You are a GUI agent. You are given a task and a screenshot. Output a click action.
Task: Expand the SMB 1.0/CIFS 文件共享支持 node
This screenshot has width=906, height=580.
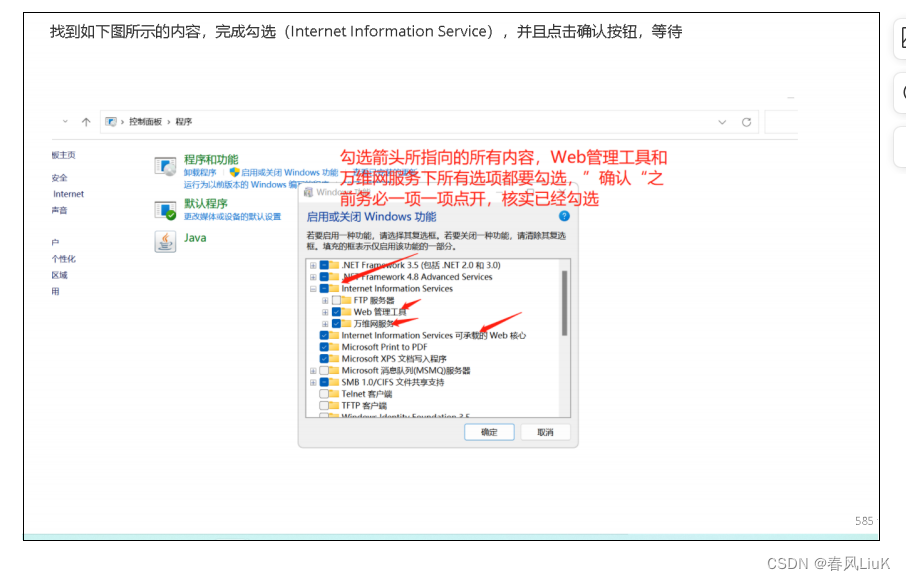313,382
